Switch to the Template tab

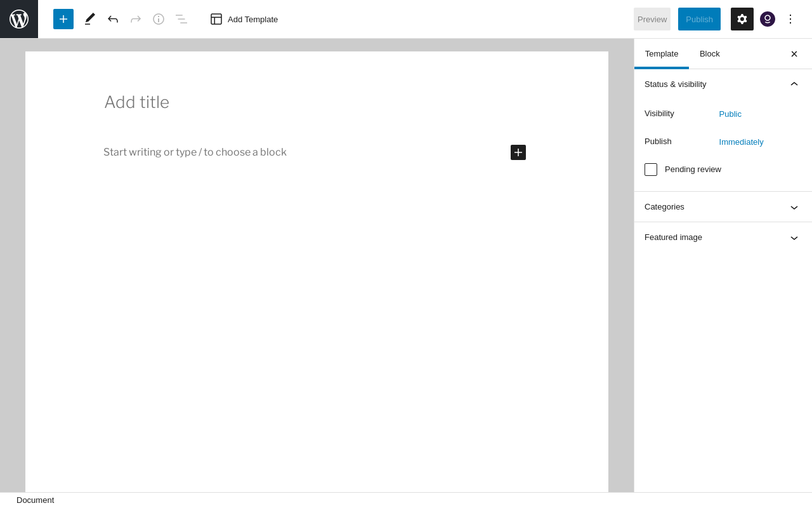(662, 54)
